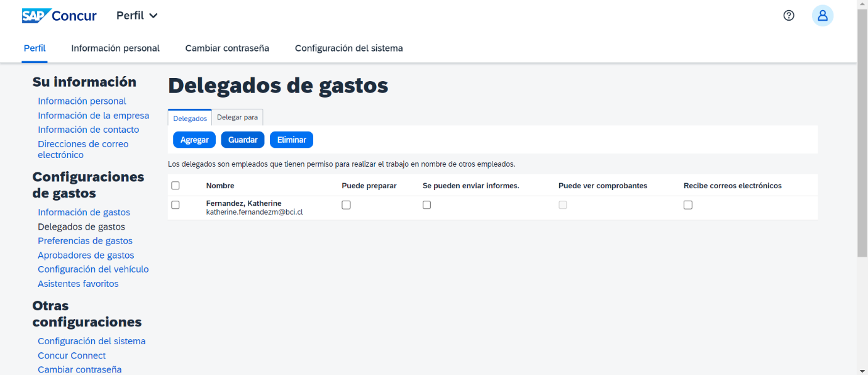The height and width of the screenshot is (375, 868).
Task: Switch to the Delegados tab
Action: [190, 118]
